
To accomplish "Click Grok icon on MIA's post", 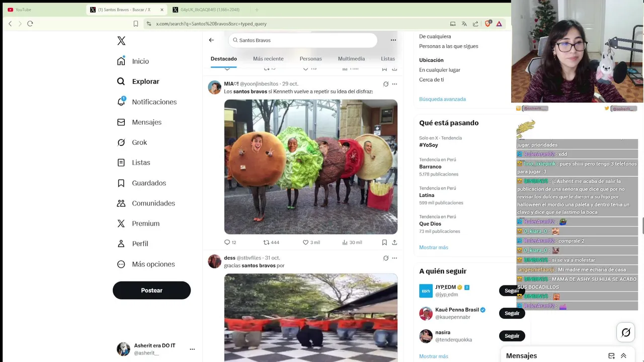I will click(386, 84).
